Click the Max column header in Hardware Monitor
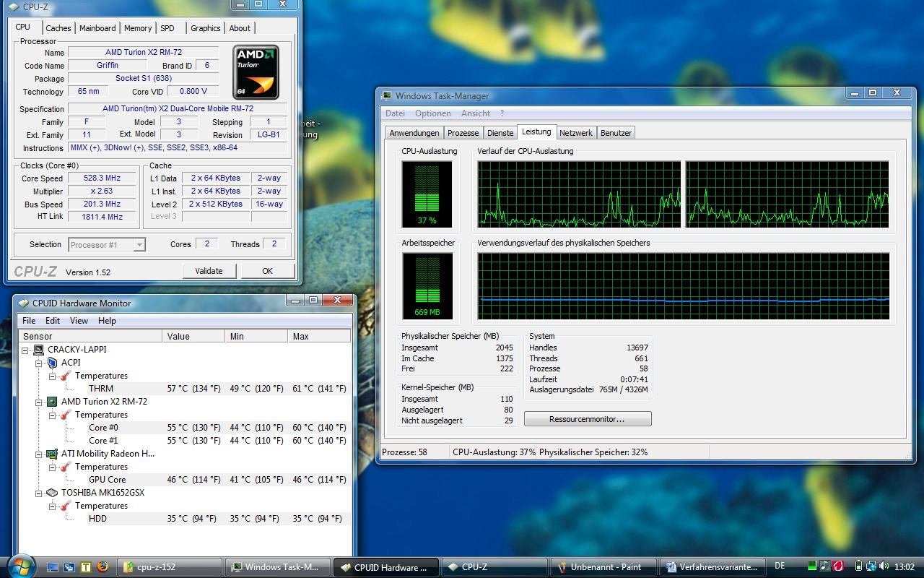 [x=320, y=336]
